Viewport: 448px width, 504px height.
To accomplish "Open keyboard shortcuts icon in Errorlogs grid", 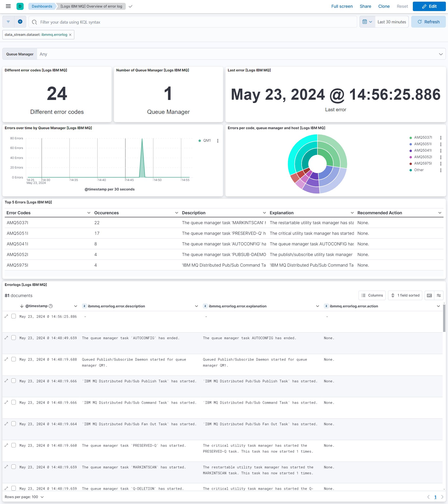I will point(429,295).
